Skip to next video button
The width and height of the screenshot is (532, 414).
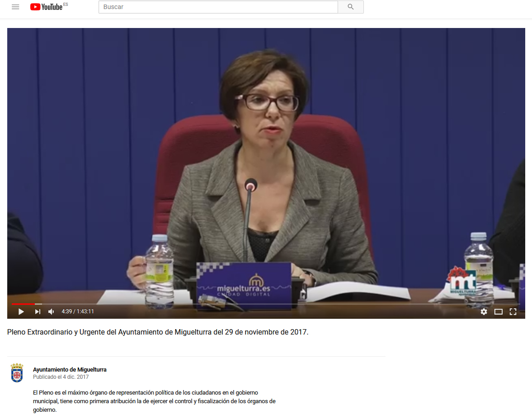click(38, 312)
